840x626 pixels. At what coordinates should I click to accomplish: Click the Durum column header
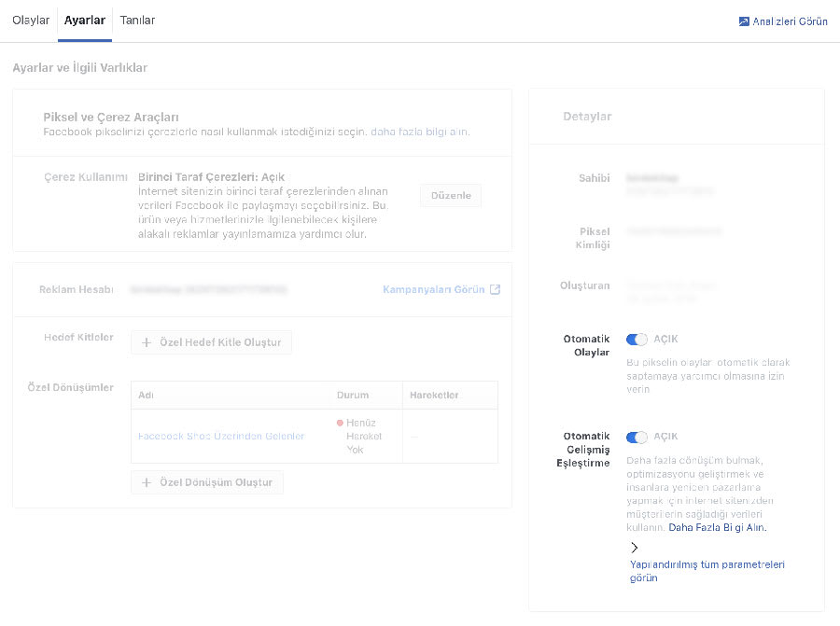point(353,396)
